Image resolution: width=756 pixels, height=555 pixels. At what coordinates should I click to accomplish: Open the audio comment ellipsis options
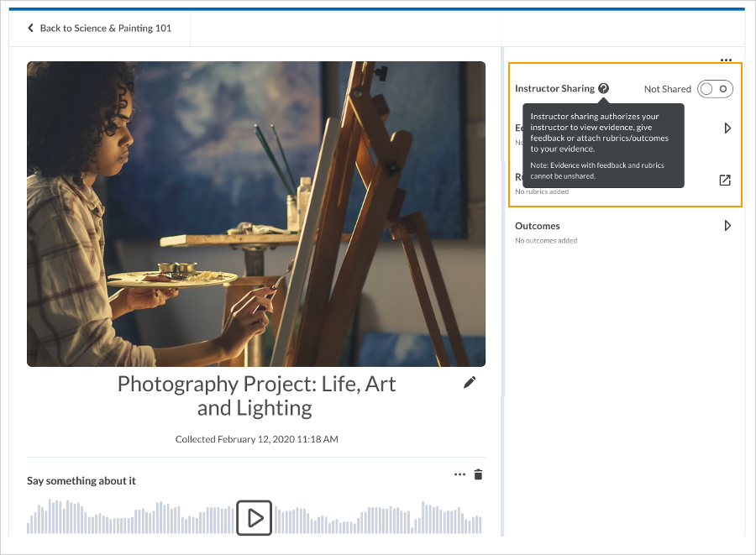(x=459, y=474)
